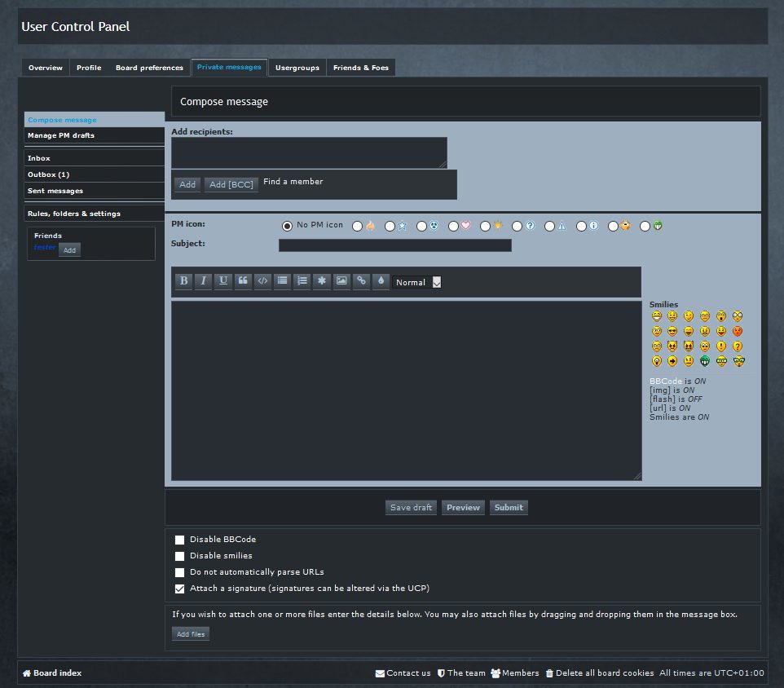Insert a quote block via toolbar
Image resolution: width=784 pixels, height=688 pixels.
[243, 281]
